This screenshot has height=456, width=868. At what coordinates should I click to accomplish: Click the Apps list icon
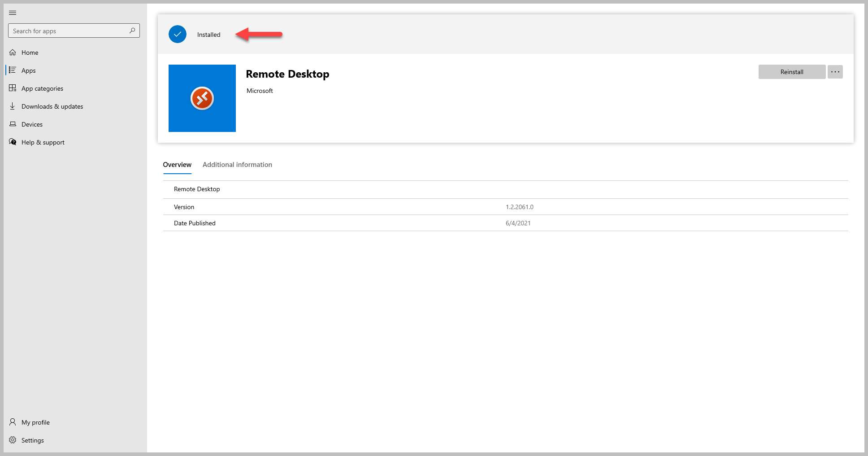tap(13, 70)
